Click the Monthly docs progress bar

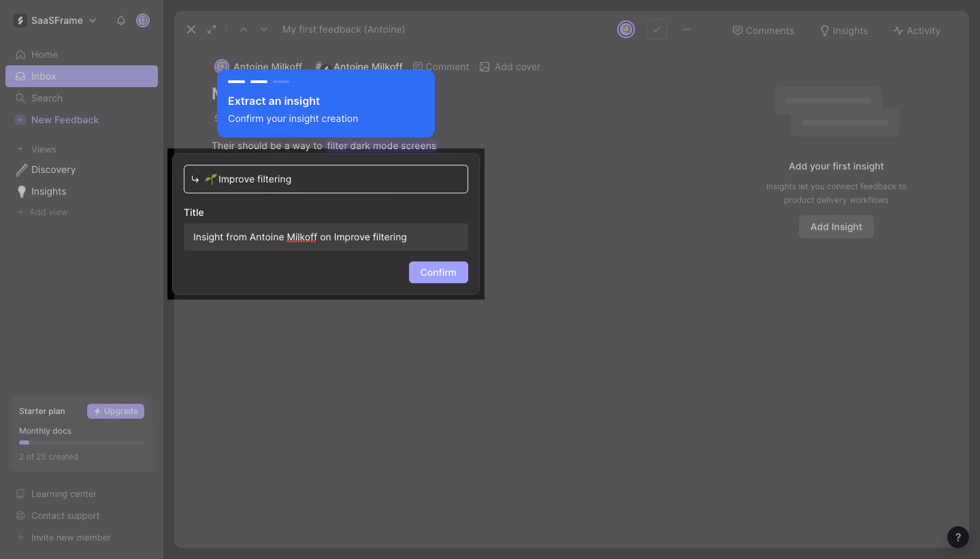pos(82,443)
